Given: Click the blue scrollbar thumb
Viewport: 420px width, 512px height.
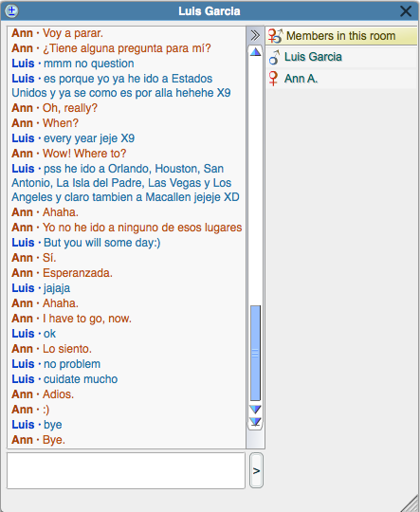Looking at the screenshot, I should (255, 353).
